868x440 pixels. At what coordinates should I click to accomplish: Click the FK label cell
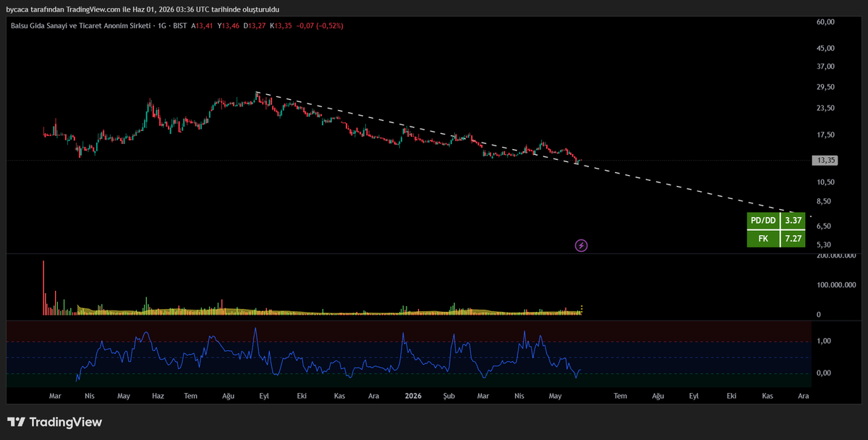click(x=763, y=238)
